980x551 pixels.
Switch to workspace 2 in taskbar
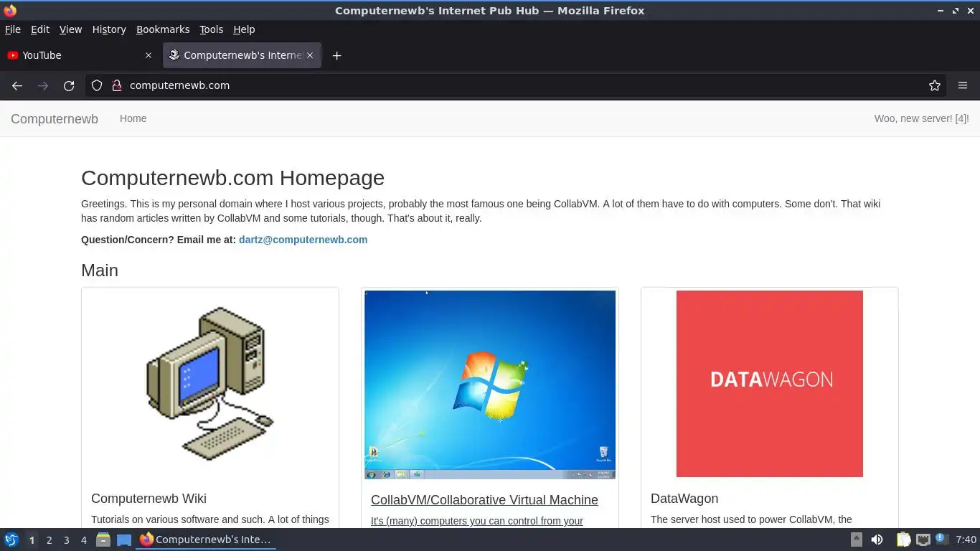tap(49, 540)
